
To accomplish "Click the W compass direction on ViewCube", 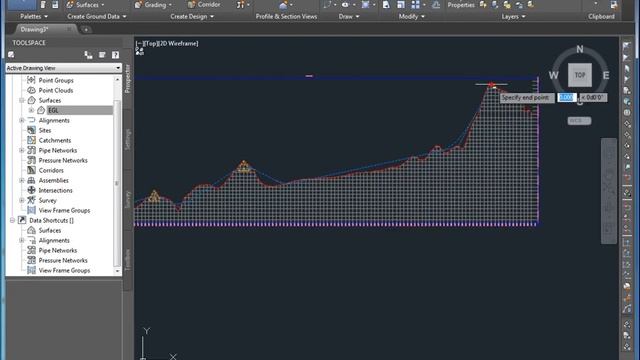I will (553, 75).
